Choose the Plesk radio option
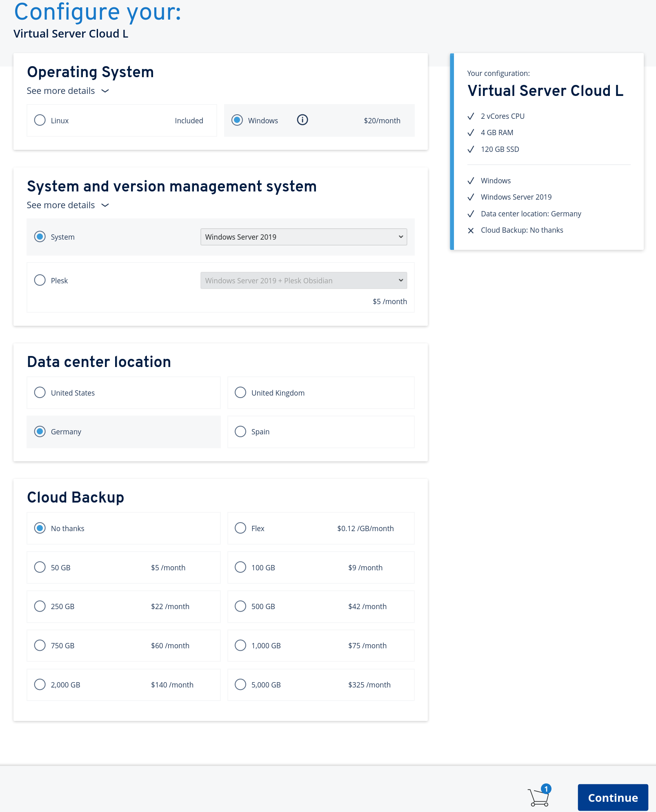Image resolution: width=656 pixels, height=812 pixels. tap(40, 280)
